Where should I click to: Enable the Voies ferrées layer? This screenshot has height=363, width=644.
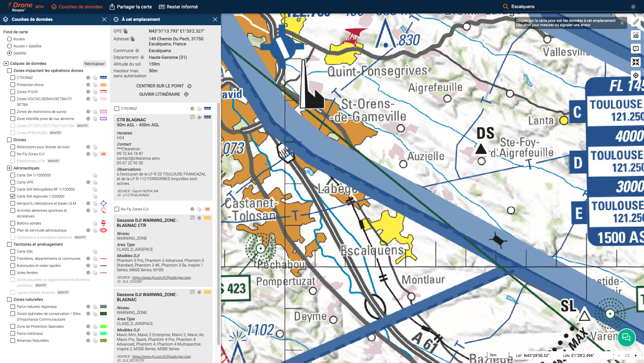[13, 273]
